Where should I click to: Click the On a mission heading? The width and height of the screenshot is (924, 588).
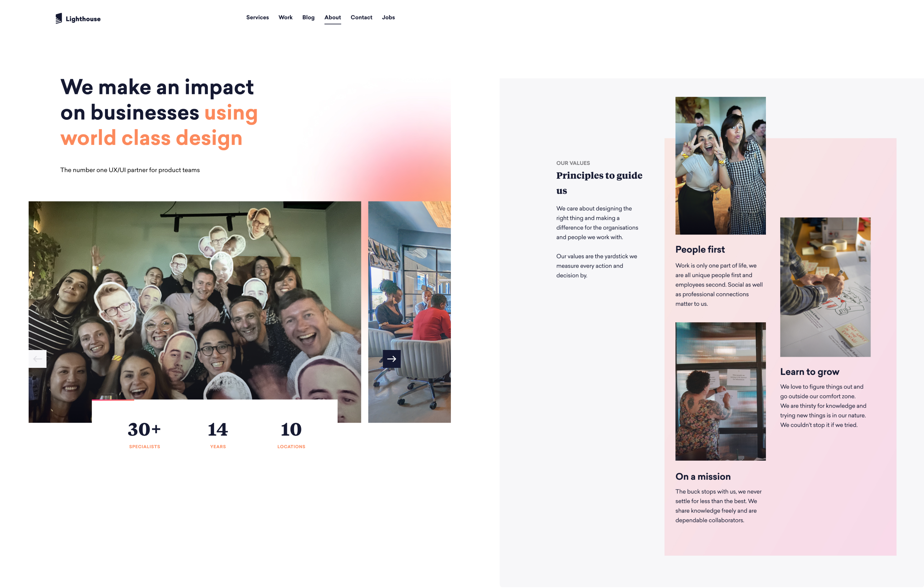pos(702,476)
